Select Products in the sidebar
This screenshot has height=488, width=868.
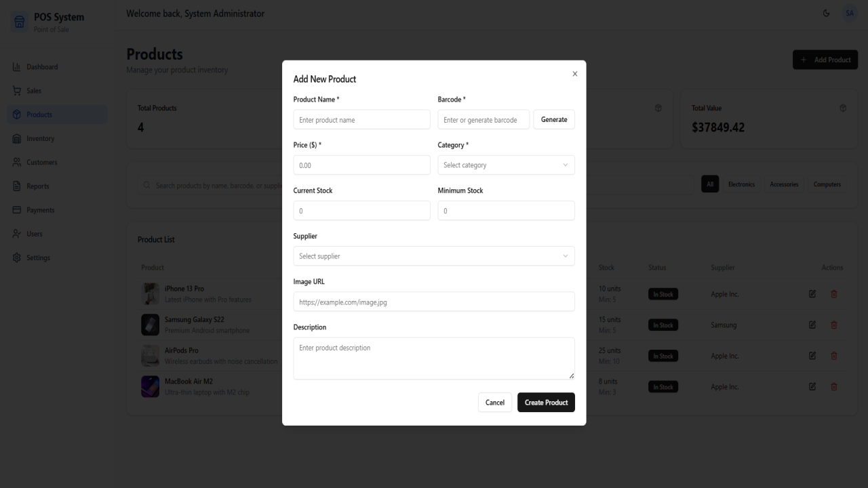[x=58, y=115]
